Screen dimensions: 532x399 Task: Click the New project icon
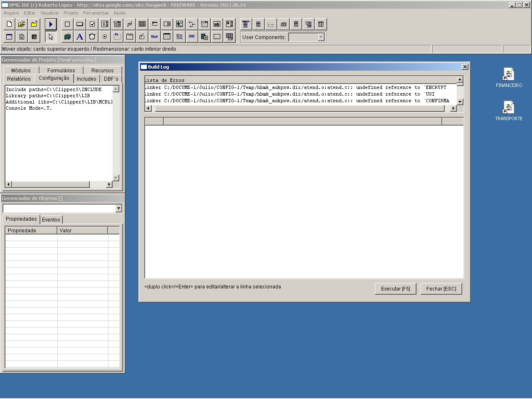pos(9,24)
